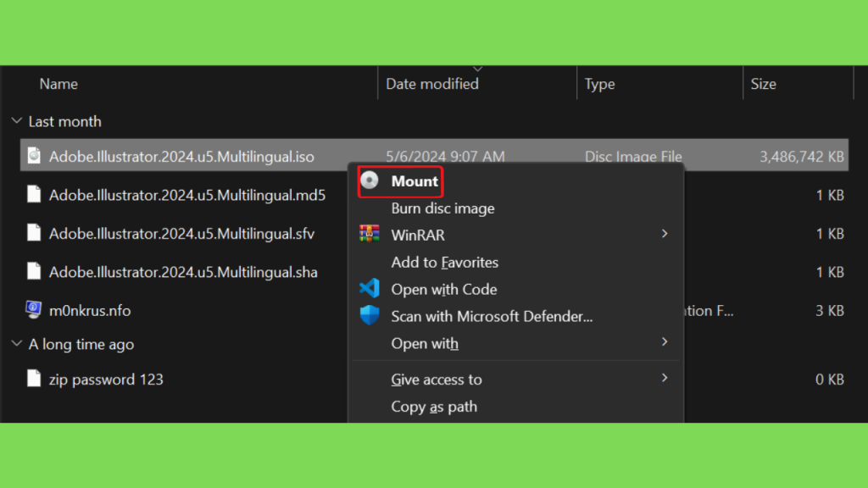Select the Adobe.Illustrator.2024.u5.Multilingual.sha file name

pos(183,272)
